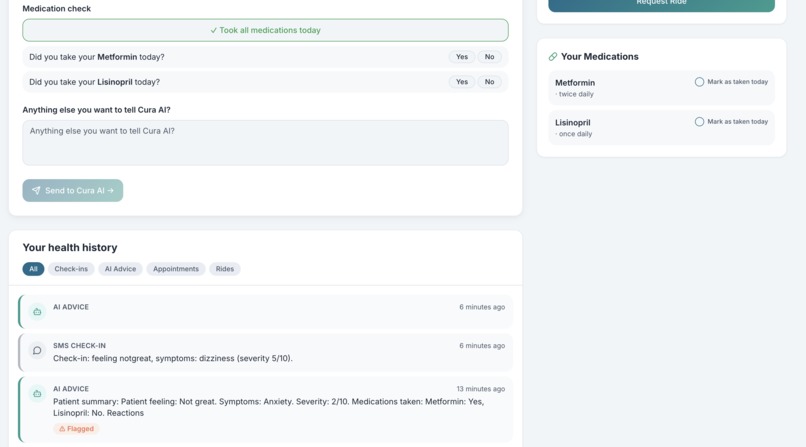Screen dimensions: 806x447
Task: Click the Your Medications heading
Action: click(x=600, y=57)
